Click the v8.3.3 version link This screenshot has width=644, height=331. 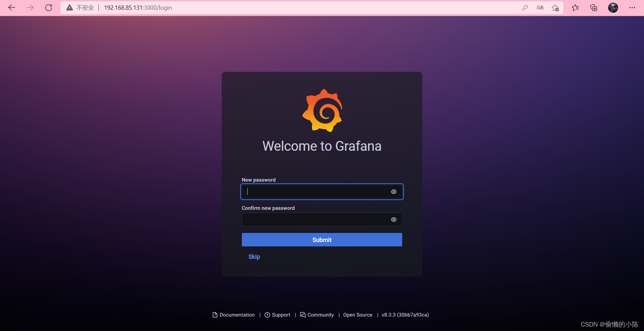click(x=405, y=315)
